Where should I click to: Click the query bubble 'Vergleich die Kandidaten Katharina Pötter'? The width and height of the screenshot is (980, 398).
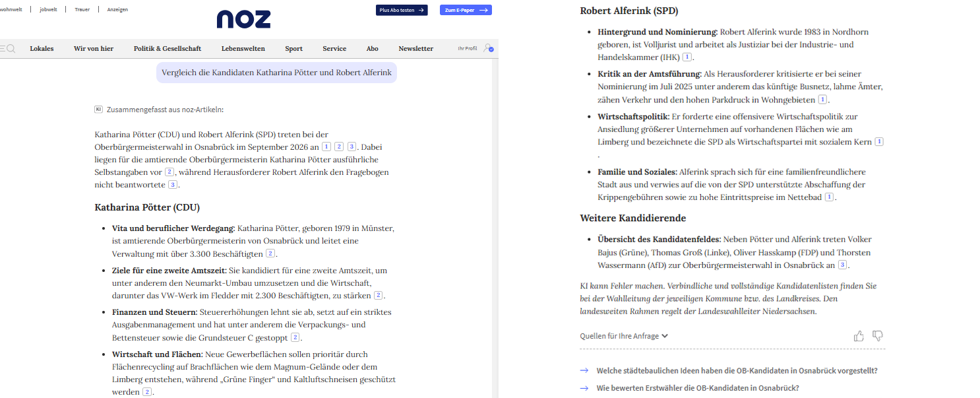tap(276, 72)
